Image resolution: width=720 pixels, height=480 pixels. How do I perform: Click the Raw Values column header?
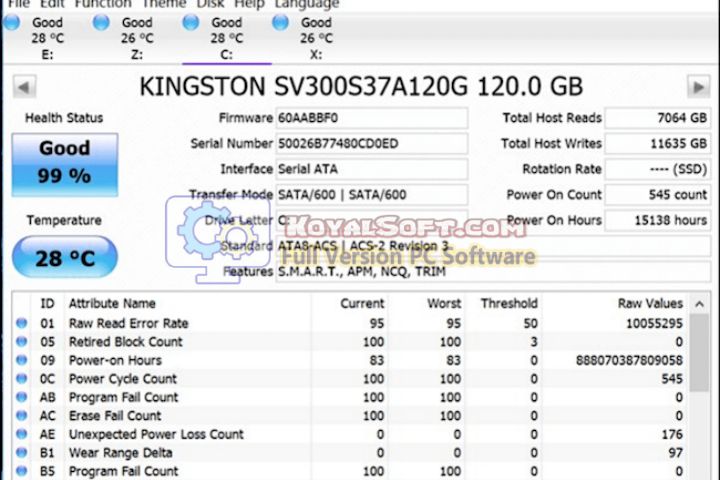[x=615, y=304]
